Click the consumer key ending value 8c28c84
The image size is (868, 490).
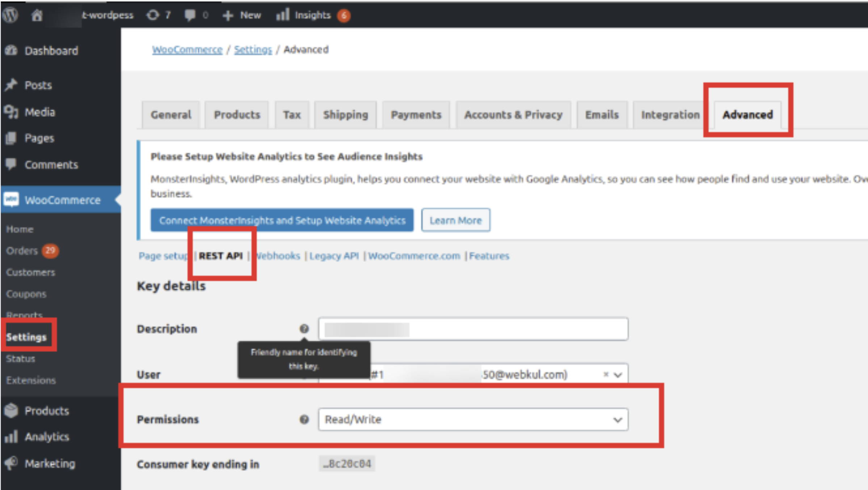coord(347,464)
